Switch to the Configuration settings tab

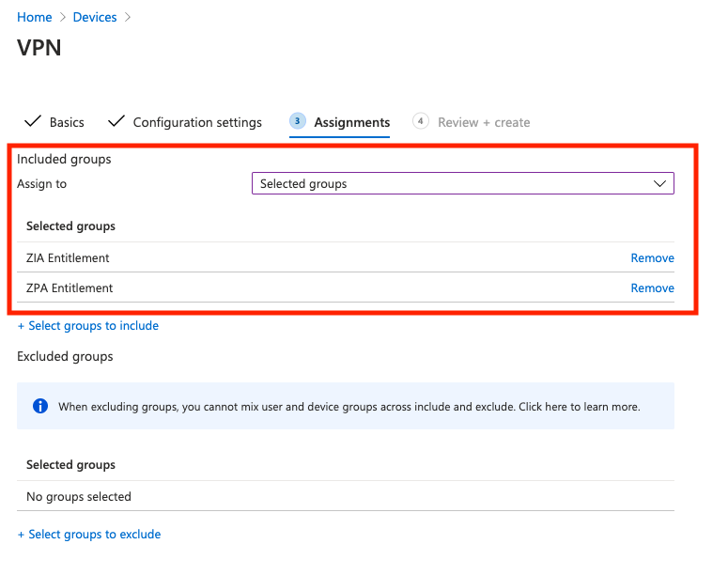click(x=197, y=123)
